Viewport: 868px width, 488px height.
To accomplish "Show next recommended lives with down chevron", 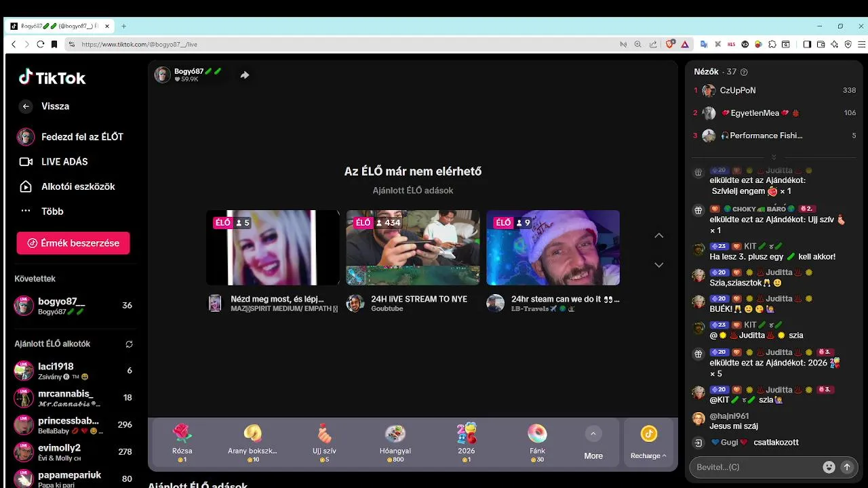I will coord(658,265).
